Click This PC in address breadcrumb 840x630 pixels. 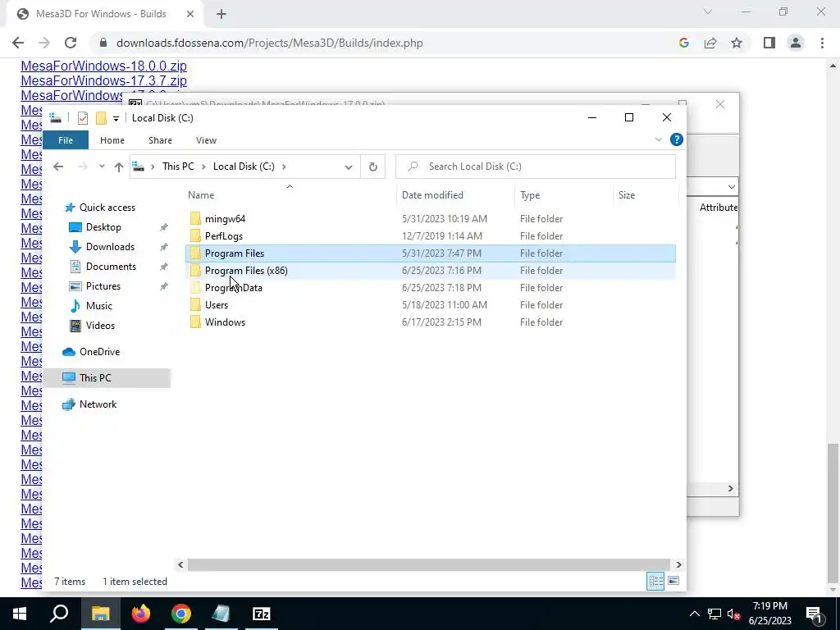178,167
